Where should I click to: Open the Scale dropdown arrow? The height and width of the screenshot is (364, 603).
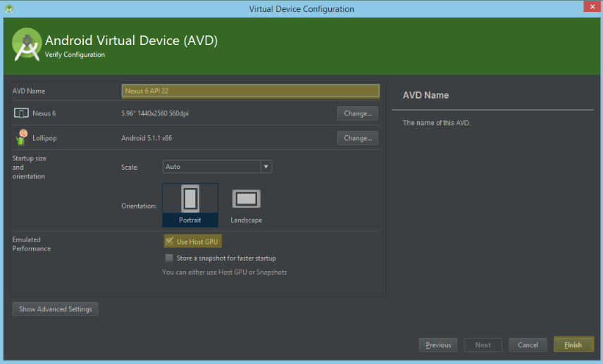(266, 167)
